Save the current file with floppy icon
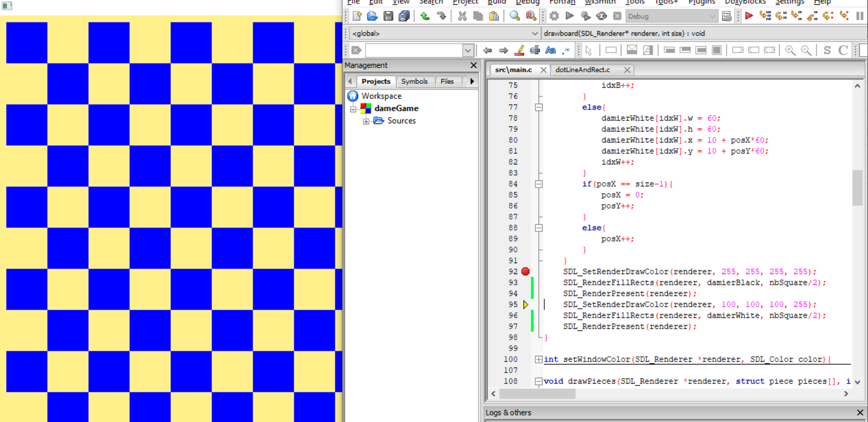 [388, 16]
